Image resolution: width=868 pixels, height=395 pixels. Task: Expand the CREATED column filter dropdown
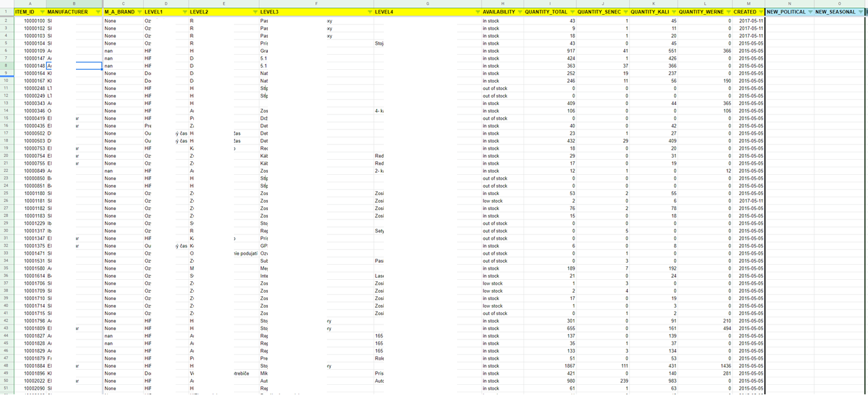tap(760, 12)
